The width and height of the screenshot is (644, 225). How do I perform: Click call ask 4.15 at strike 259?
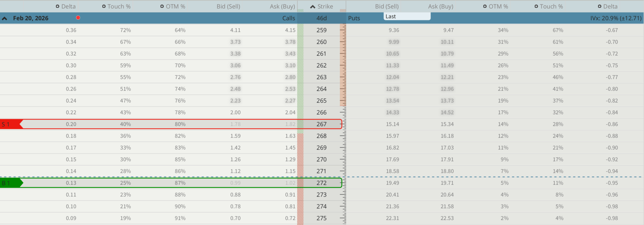290,30
